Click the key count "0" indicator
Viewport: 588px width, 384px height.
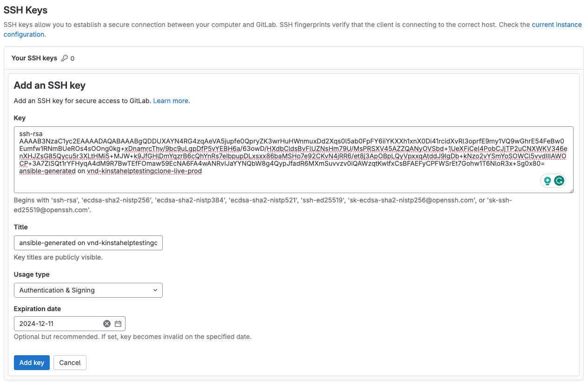tap(73, 58)
